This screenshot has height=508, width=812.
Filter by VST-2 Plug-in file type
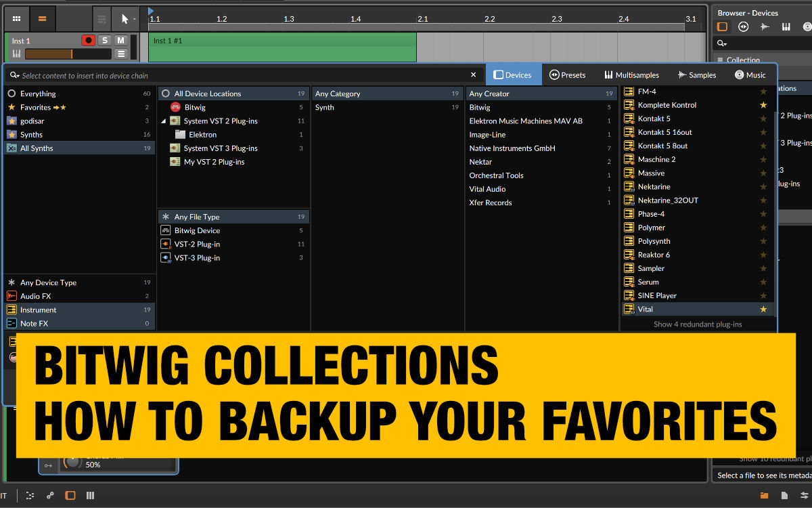coord(233,244)
